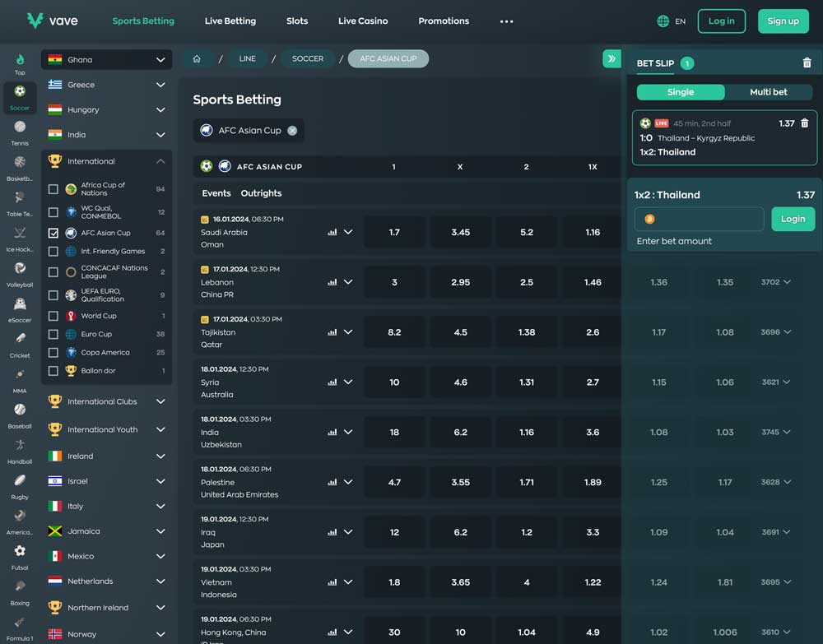Bet on Saudi Arabia win odds 1.7

point(394,232)
